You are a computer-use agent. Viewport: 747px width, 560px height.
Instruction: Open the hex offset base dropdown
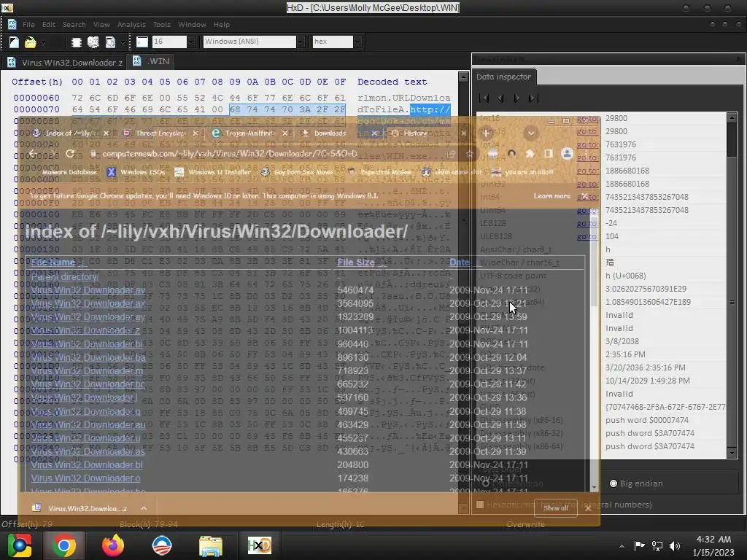(x=357, y=42)
